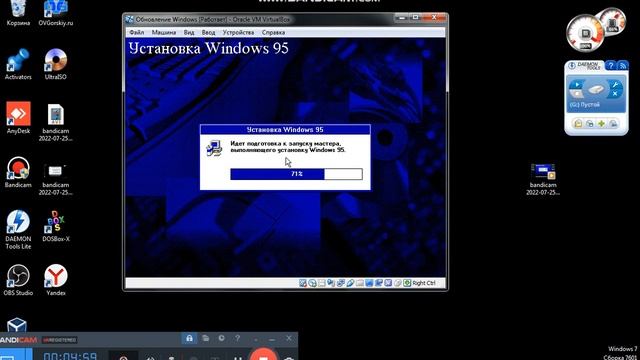This screenshot has width=640, height=360.
Task: Open the Справка menu
Action: pyautogui.click(x=273, y=32)
